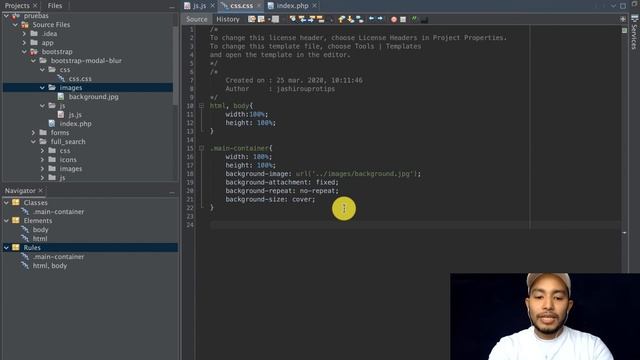Select js.js file in the project tree

tap(75, 115)
